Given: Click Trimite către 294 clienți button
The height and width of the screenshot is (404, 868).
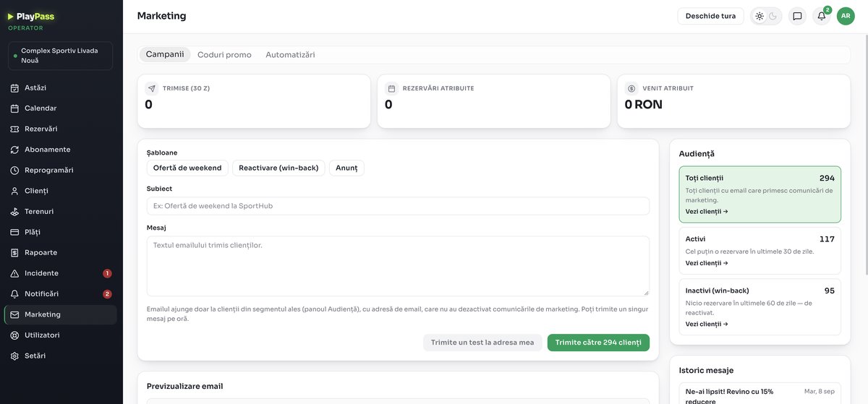Looking at the screenshot, I should tap(598, 343).
